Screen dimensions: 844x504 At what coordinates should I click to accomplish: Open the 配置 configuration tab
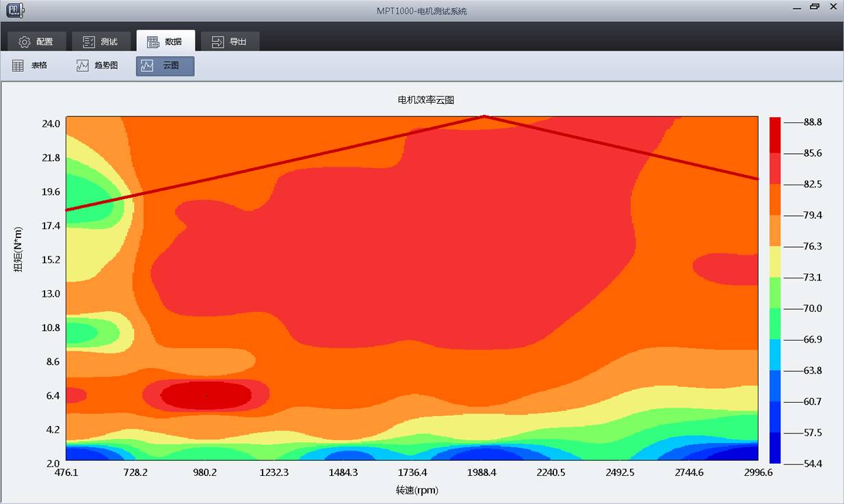click(36, 41)
